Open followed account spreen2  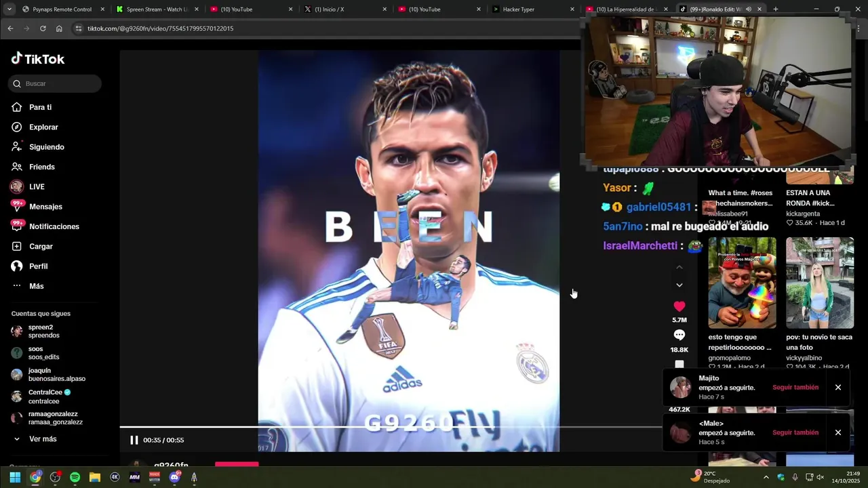(x=43, y=331)
